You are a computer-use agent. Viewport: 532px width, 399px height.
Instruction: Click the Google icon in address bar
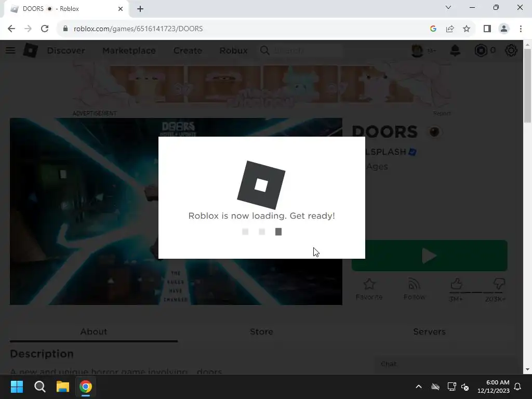click(x=433, y=29)
